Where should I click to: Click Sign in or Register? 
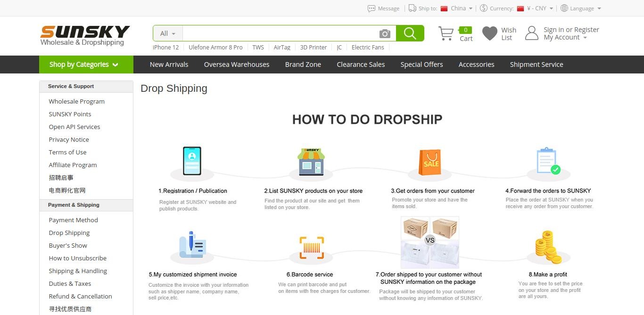(571, 30)
